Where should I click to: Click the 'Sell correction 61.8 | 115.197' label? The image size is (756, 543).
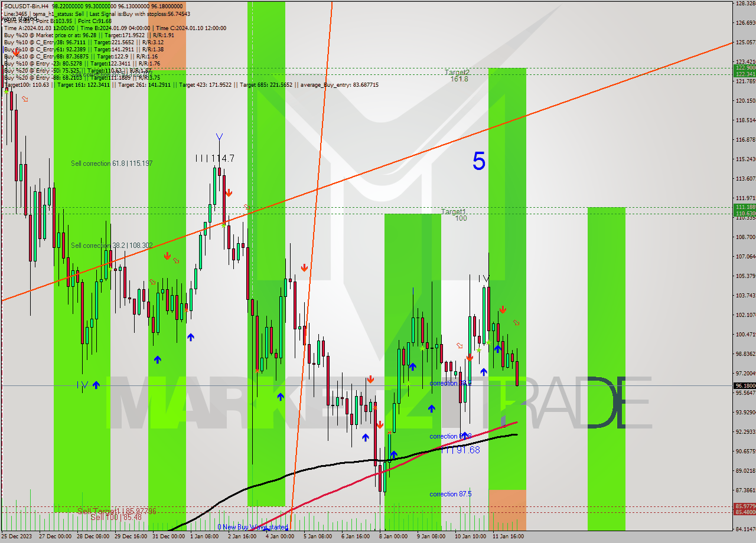click(x=112, y=163)
